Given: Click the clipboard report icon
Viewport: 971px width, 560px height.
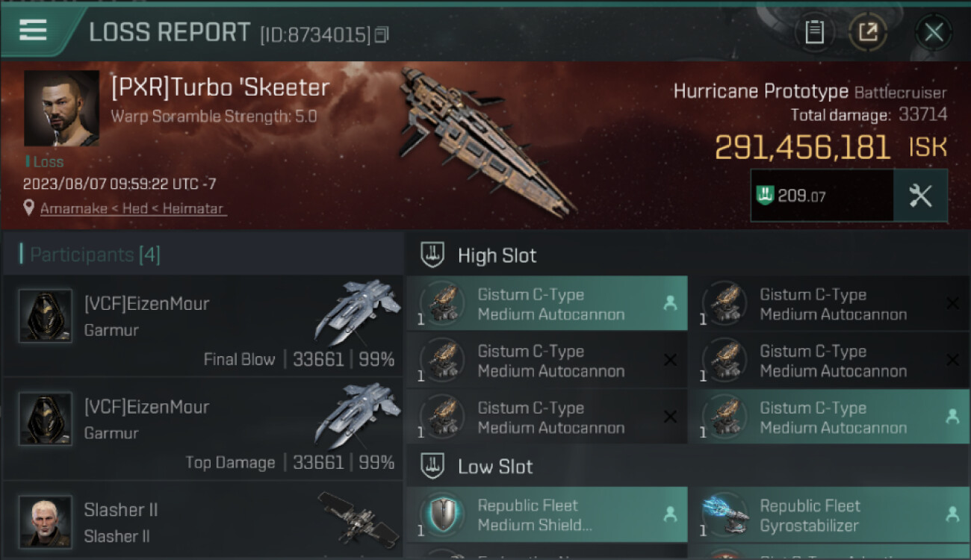Looking at the screenshot, I should (x=814, y=32).
